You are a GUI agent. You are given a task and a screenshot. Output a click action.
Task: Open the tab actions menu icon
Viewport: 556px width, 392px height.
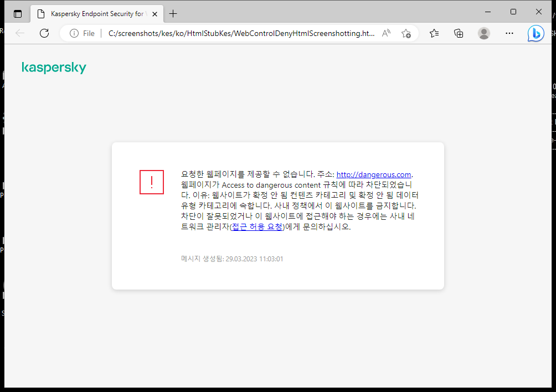click(x=17, y=13)
